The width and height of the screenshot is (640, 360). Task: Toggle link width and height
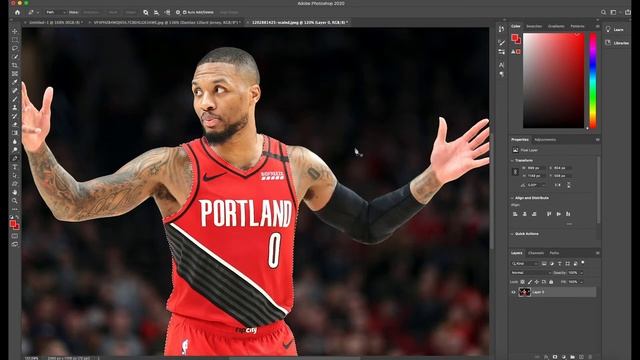(515, 172)
